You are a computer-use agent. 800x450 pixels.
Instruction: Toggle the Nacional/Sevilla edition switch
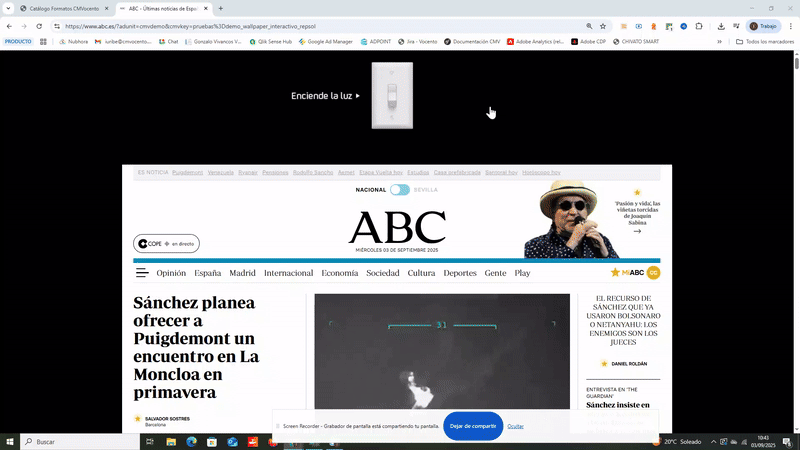400,189
